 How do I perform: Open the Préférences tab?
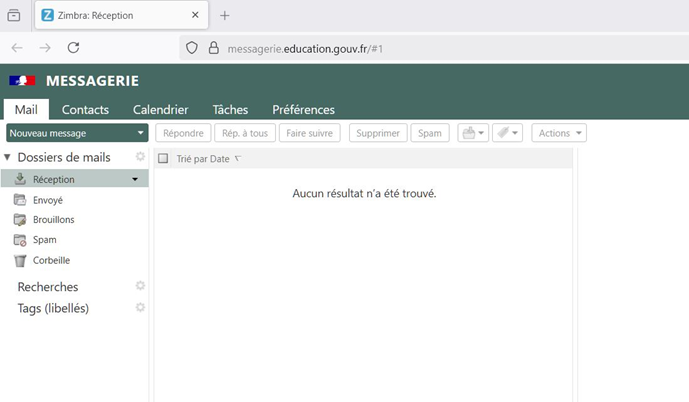[303, 110]
